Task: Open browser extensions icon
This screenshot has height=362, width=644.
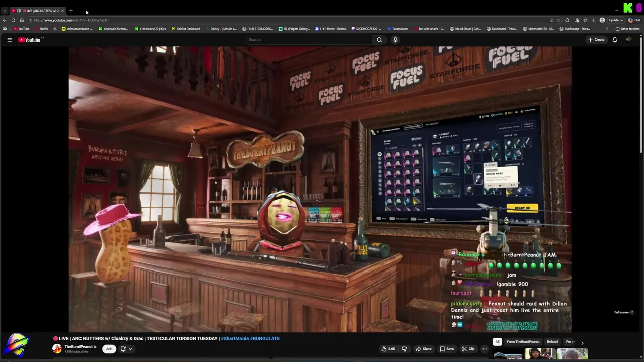Action: coord(567,20)
